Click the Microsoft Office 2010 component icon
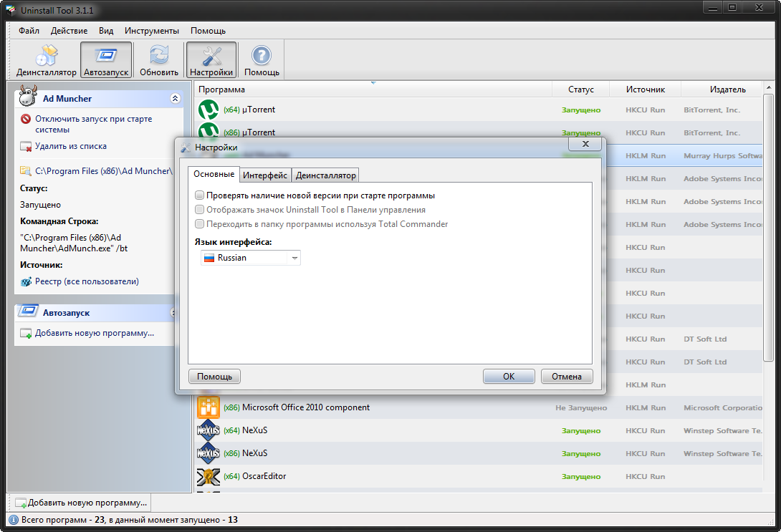This screenshot has height=532, width=781. 208,407
